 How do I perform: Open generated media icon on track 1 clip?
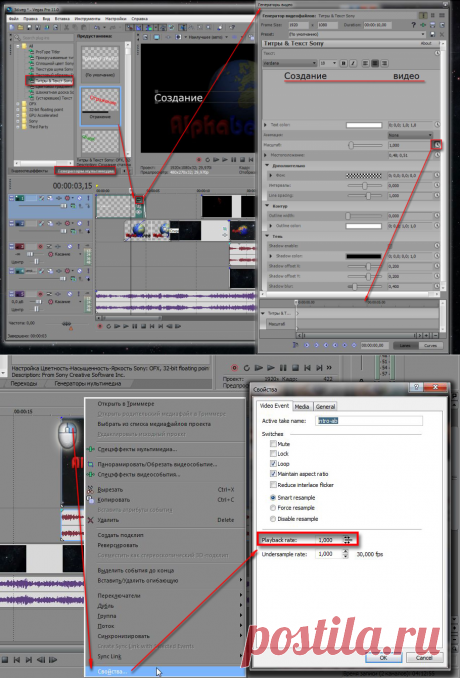tap(139, 200)
